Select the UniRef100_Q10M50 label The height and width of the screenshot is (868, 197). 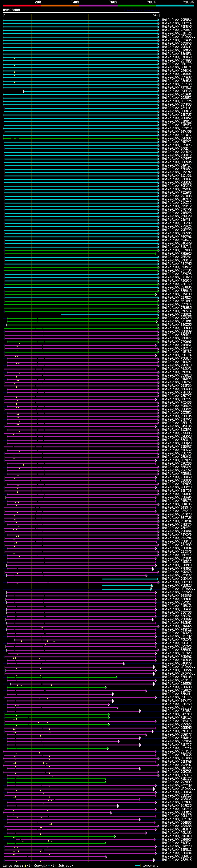tap(177, 50)
